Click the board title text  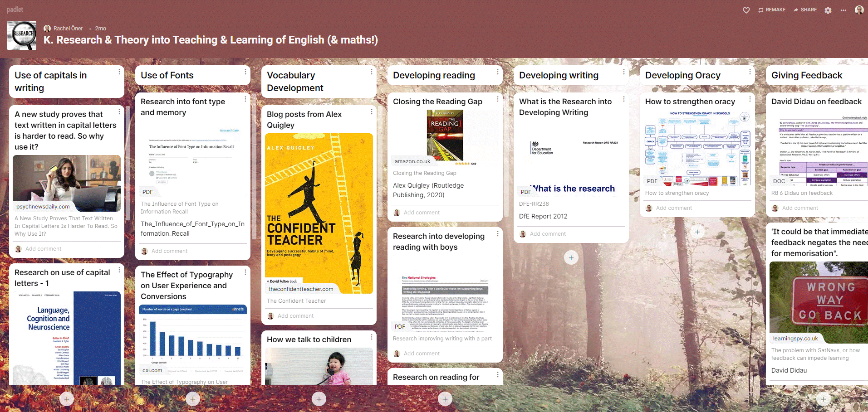point(211,40)
